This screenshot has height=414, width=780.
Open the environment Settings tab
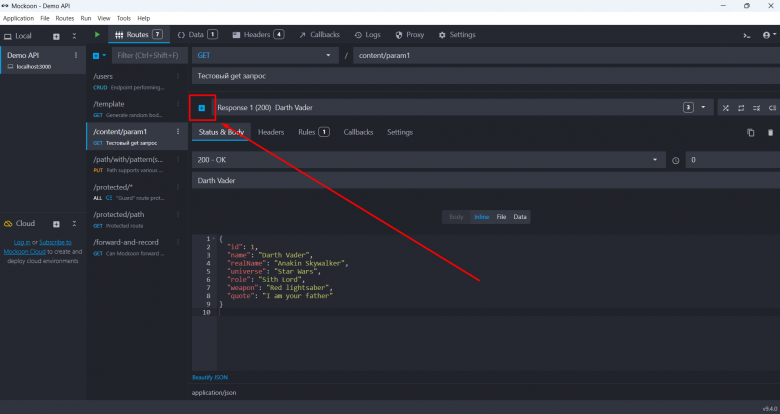[x=457, y=35]
